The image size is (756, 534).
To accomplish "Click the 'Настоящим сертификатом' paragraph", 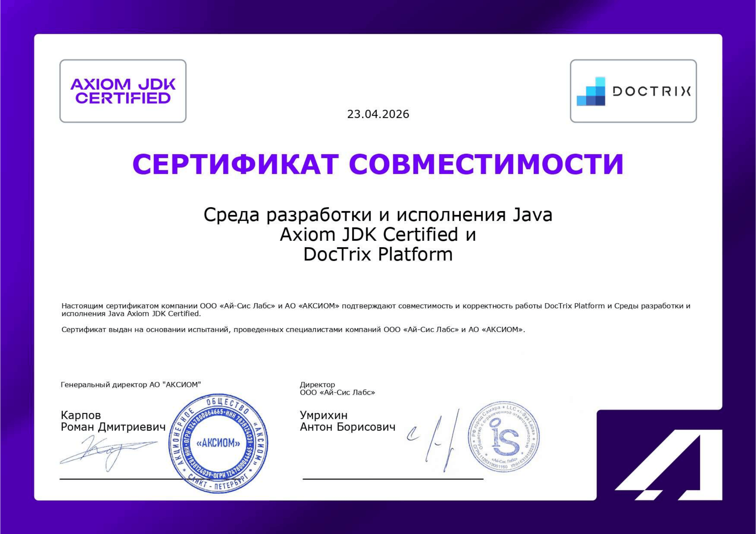I will point(375,309).
